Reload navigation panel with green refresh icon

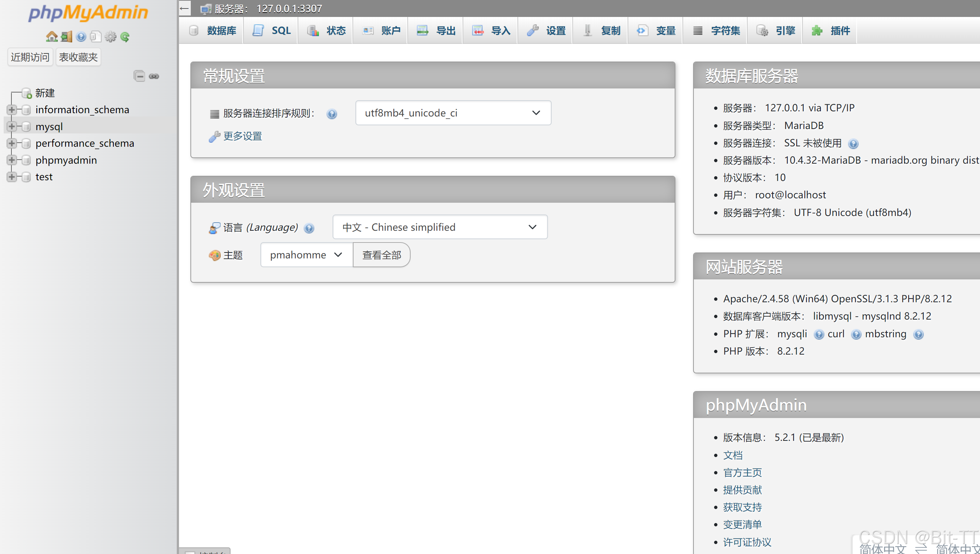coord(125,36)
